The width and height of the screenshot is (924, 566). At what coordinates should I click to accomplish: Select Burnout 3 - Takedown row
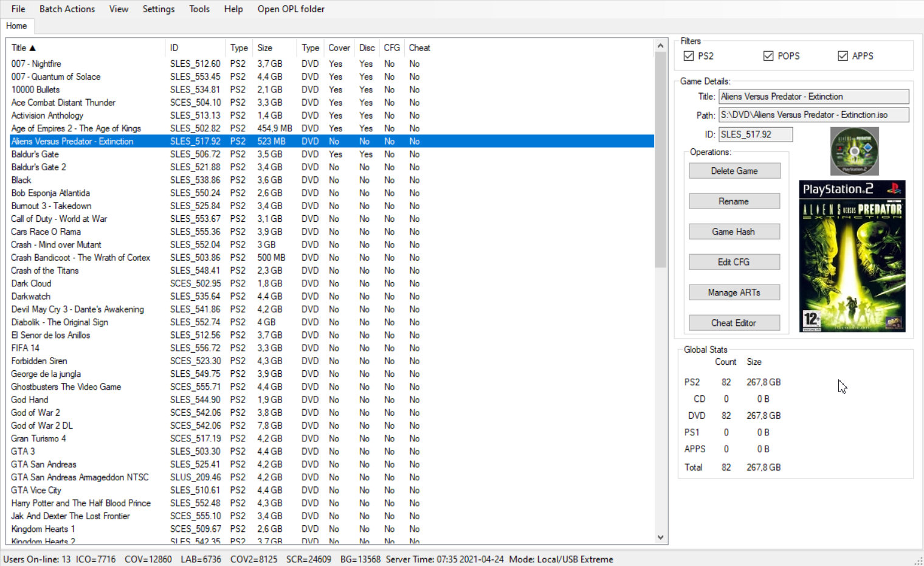tap(331, 206)
